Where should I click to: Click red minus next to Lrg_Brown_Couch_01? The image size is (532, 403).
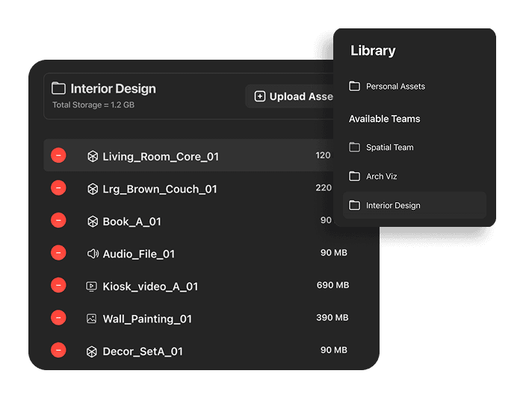(58, 188)
